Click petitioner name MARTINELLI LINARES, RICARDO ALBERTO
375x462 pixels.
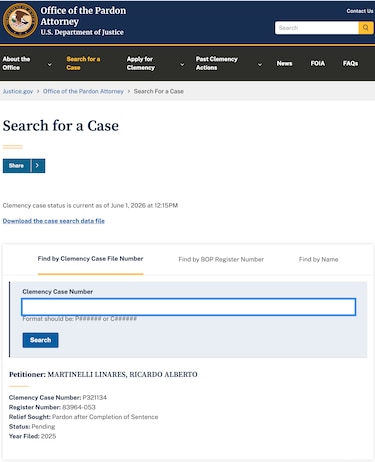tap(122, 374)
